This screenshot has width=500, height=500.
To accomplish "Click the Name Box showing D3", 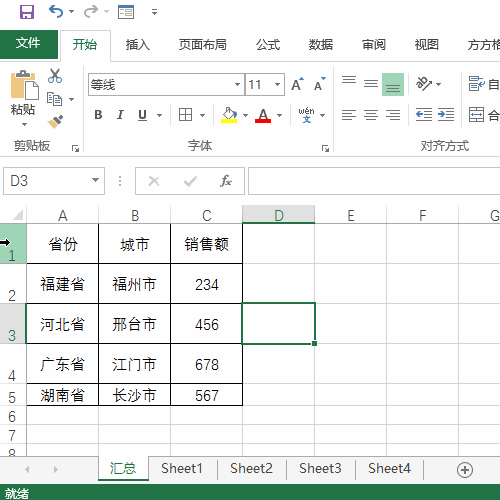I will pos(54,181).
